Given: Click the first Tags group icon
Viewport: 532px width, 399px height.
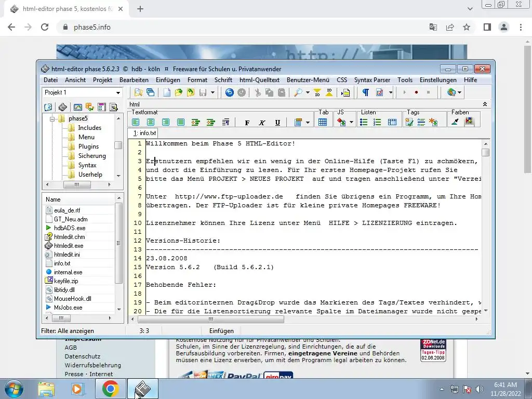Looking at the screenshot, I should click(x=409, y=122).
